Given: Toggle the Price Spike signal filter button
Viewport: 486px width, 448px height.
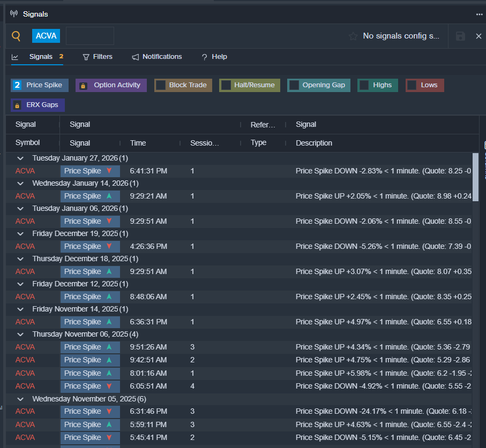Looking at the screenshot, I should tap(38, 85).
